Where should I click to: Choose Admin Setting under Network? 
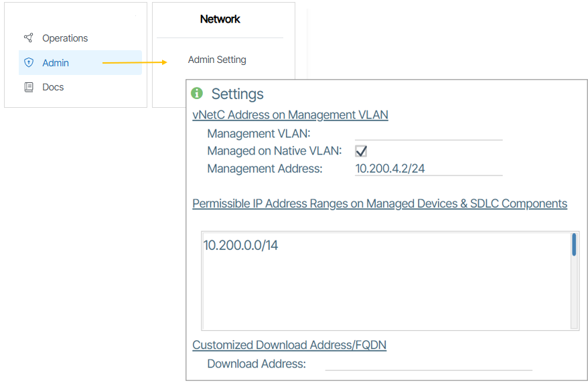coord(217,60)
